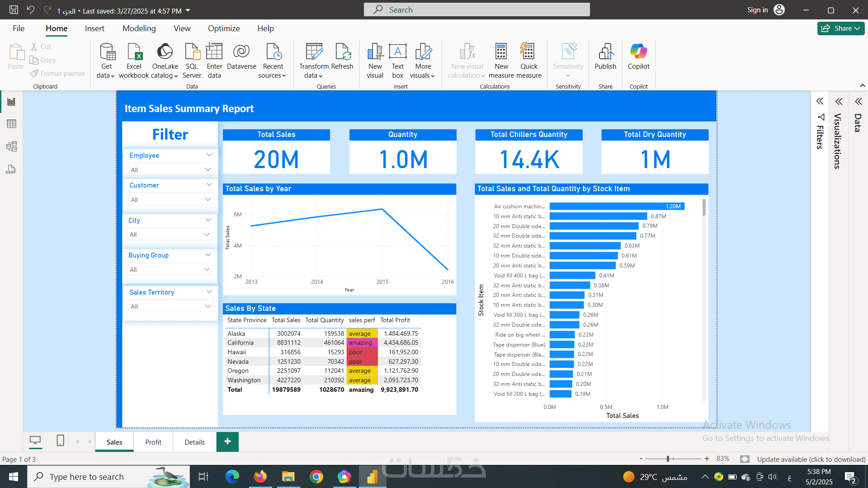Add a new report page
The width and height of the screenshot is (868, 488).
tap(227, 441)
